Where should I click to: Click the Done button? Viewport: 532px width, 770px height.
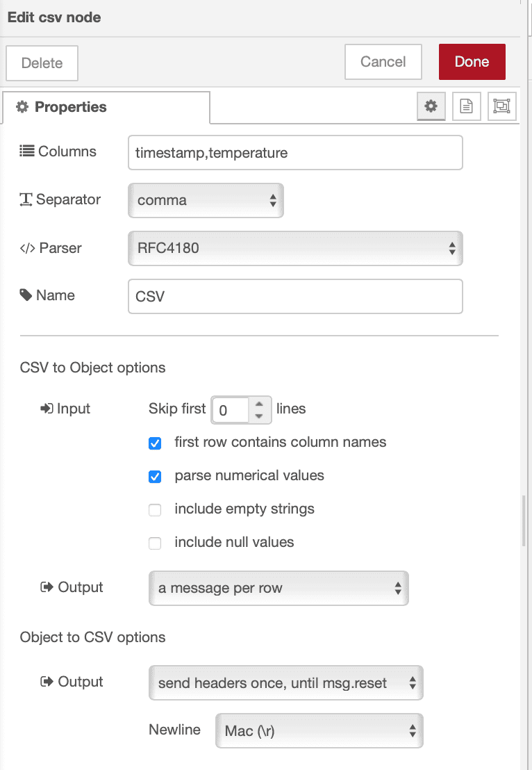coord(472,61)
